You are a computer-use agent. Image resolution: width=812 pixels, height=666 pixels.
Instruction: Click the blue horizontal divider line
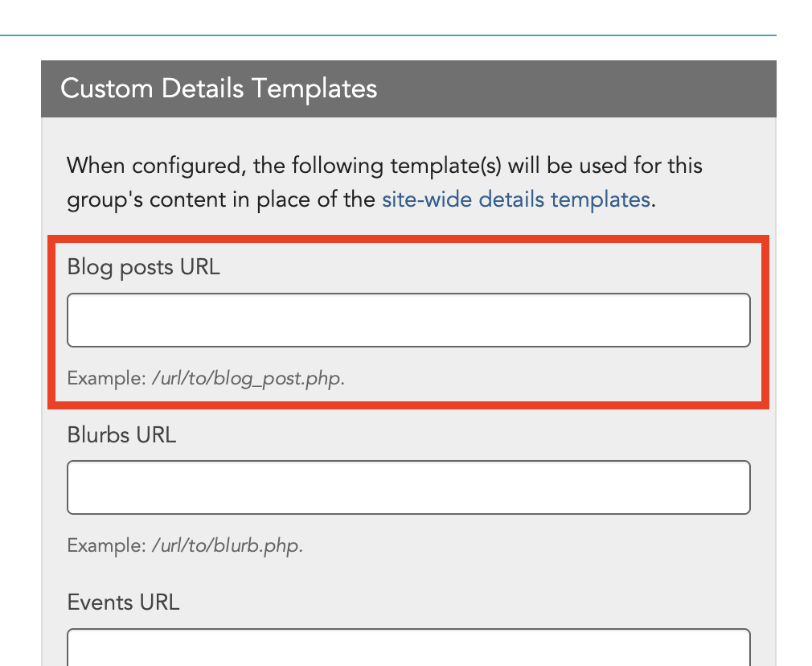tap(388, 35)
